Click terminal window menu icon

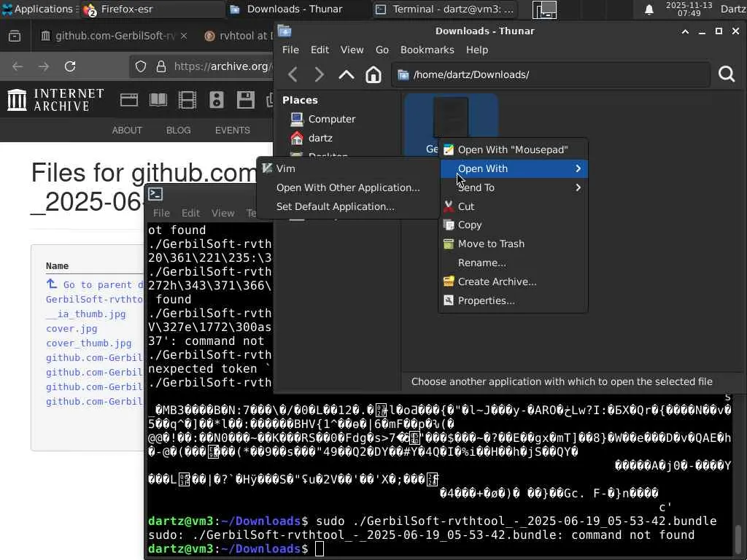point(156,194)
